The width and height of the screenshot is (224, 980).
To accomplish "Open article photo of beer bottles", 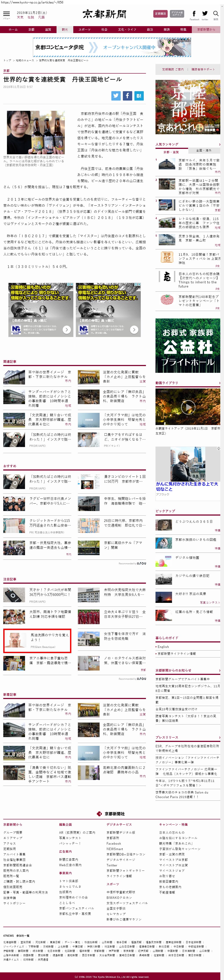I will 36,132.
